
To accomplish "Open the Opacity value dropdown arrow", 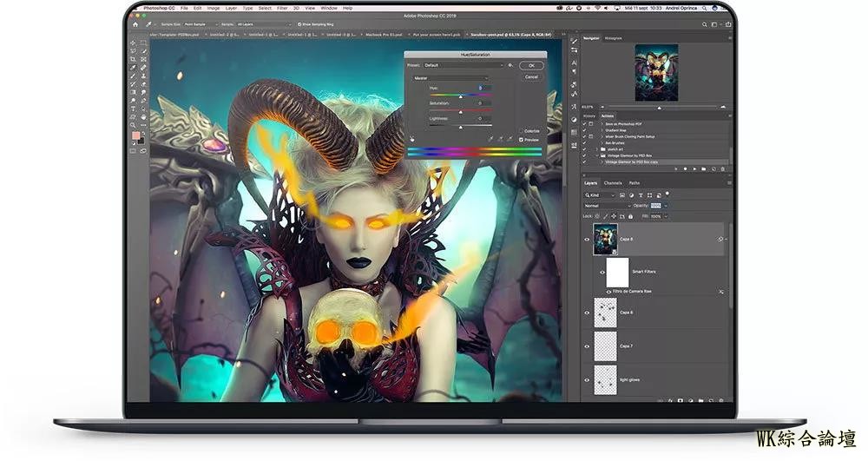I will point(666,206).
